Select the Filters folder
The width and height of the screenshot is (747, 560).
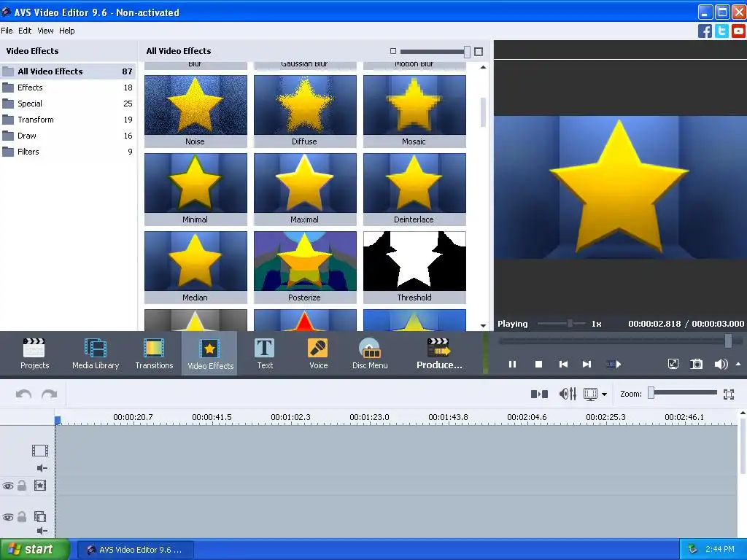point(68,152)
